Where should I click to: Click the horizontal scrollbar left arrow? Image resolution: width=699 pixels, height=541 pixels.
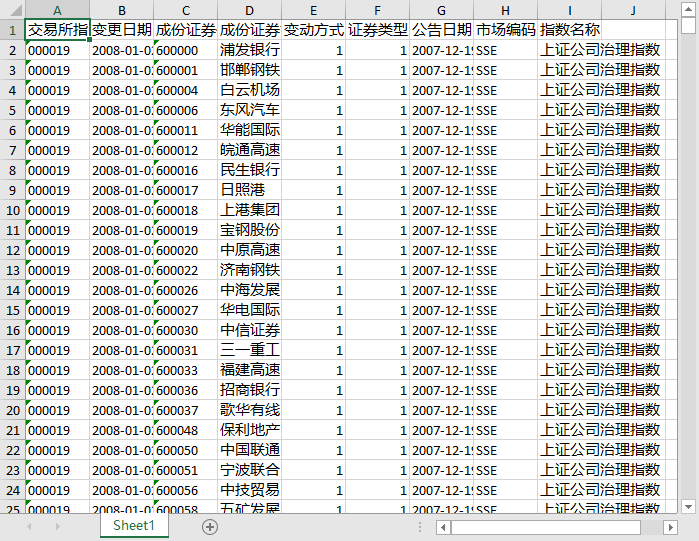443,528
